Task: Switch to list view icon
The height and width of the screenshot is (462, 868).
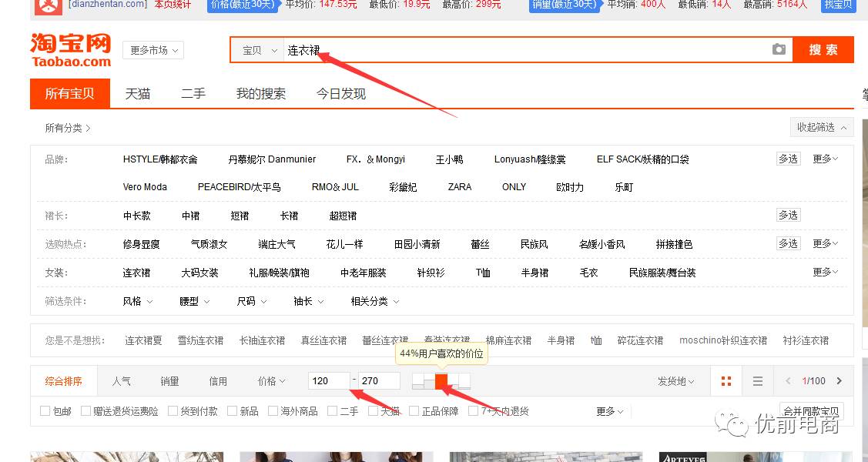Action: coord(758,380)
